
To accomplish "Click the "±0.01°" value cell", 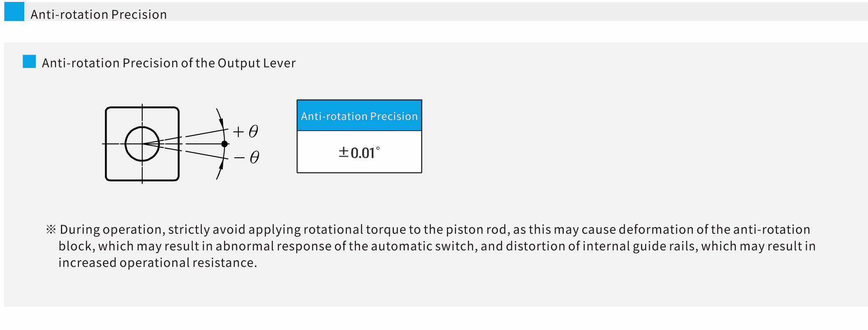I will coord(359,152).
